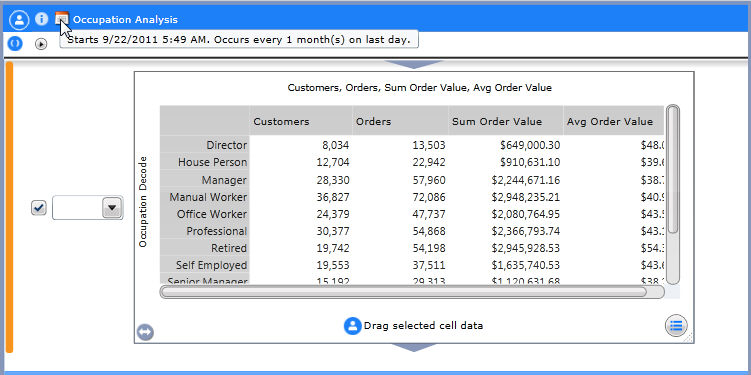
Task: Open the info icon next to the title
Action: click(x=42, y=19)
